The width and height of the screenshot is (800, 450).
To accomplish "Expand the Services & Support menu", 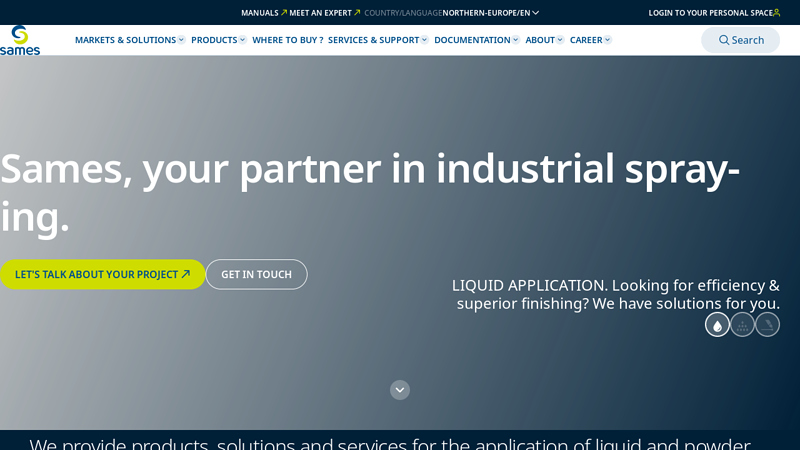I will [x=377, y=40].
